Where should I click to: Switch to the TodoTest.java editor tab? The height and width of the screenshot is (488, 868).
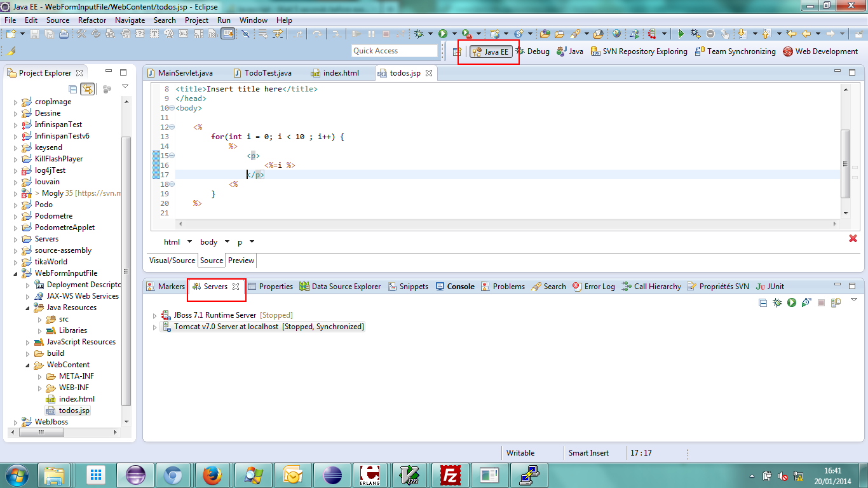pyautogui.click(x=262, y=73)
